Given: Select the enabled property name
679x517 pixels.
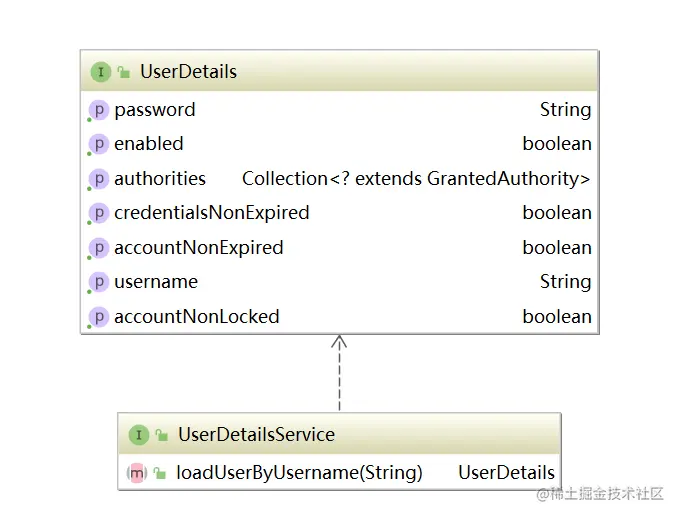Looking at the screenshot, I should click(149, 144).
